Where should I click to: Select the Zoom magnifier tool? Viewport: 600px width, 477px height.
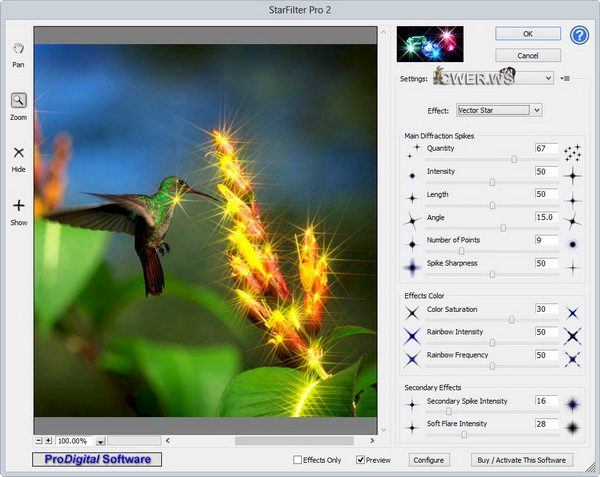tap(18, 100)
